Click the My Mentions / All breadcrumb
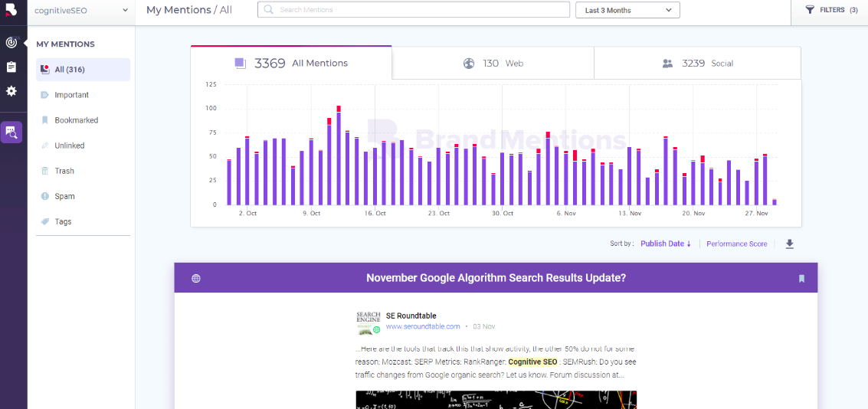868x409 pixels. pos(189,10)
